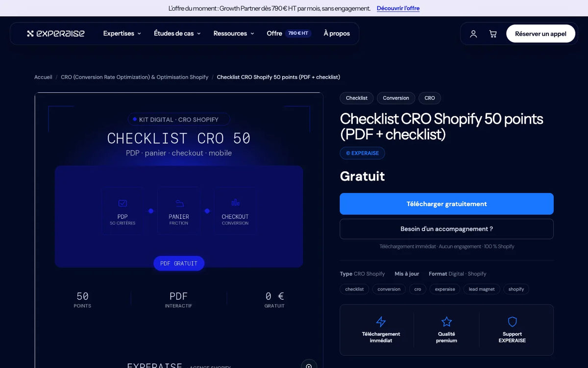Click the lowercase cro tag
The width and height of the screenshot is (588, 368).
pos(417,289)
